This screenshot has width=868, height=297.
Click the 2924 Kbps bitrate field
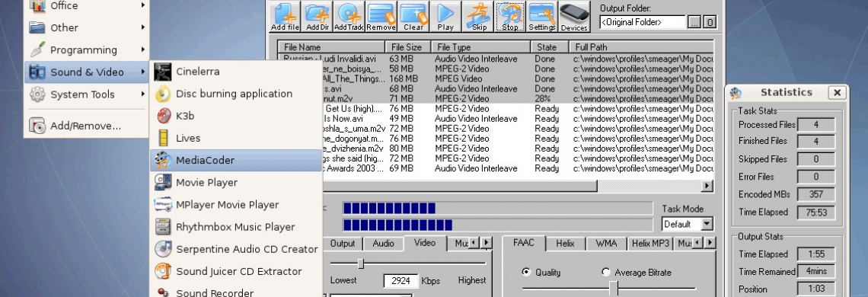pyautogui.click(x=400, y=280)
